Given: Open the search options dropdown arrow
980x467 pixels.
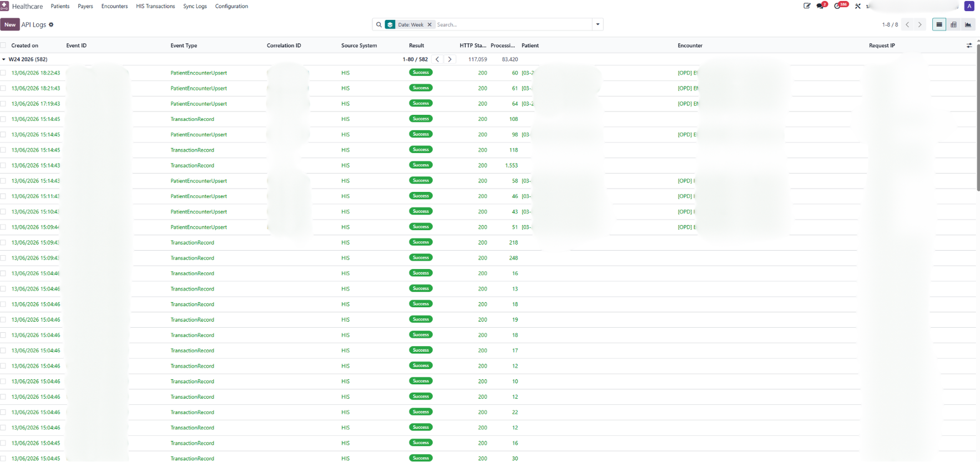Looking at the screenshot, I should [x=598, y=24].
